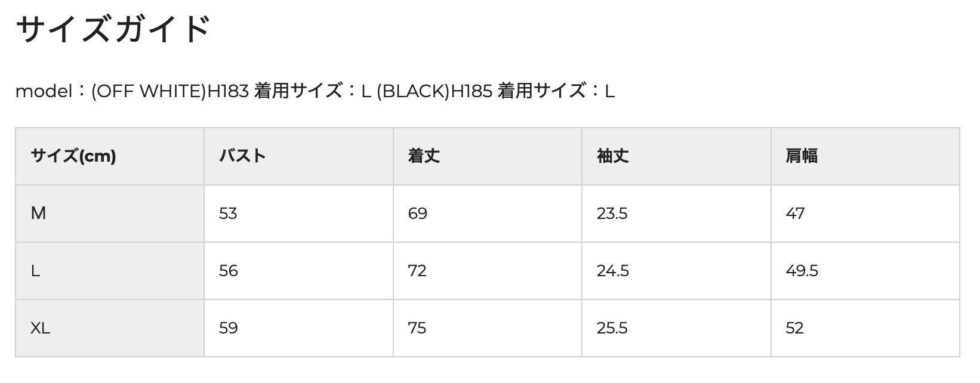Click the 袖丈 column header
The image size is (980, 383).
point(612,156)
